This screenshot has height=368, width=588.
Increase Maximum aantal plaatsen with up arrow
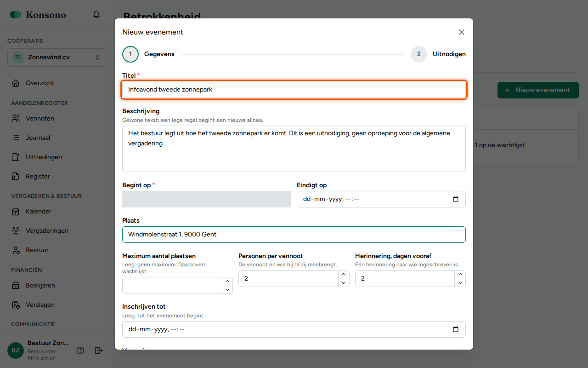pos(227,281)
